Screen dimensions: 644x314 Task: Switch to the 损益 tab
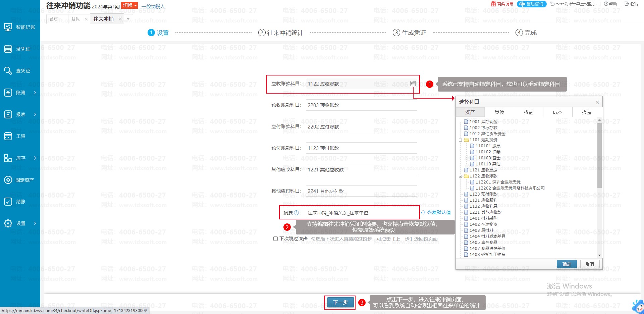(x=587, y=112)
